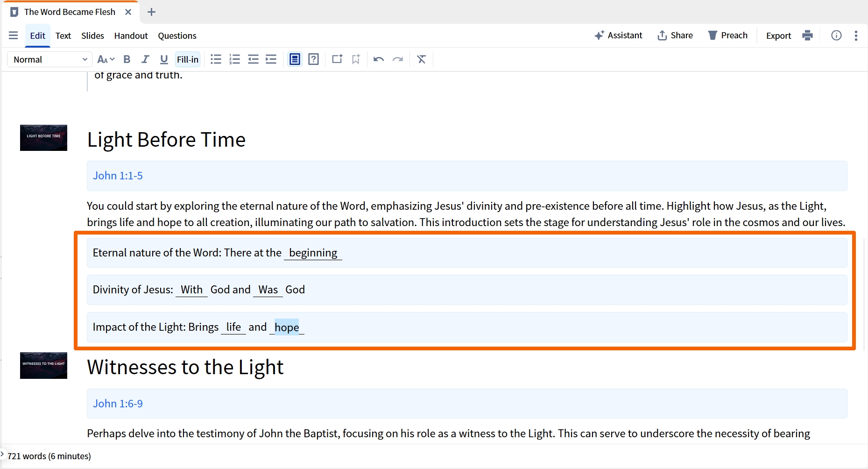The width and height of the screenshot is (868, 469).
Task: Open the font size dropdown
Action: pyautogui.click(x=106, y=59)
